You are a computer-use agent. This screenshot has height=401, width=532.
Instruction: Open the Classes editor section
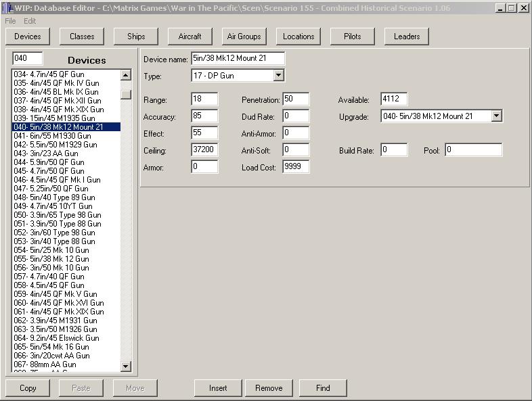click(82, 37)
